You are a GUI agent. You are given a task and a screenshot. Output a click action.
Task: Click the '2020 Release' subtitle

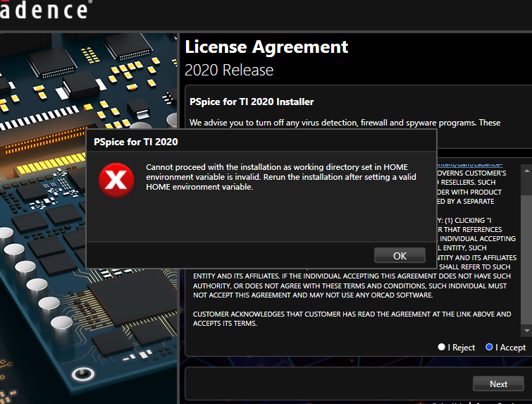[x=229, y=70]
